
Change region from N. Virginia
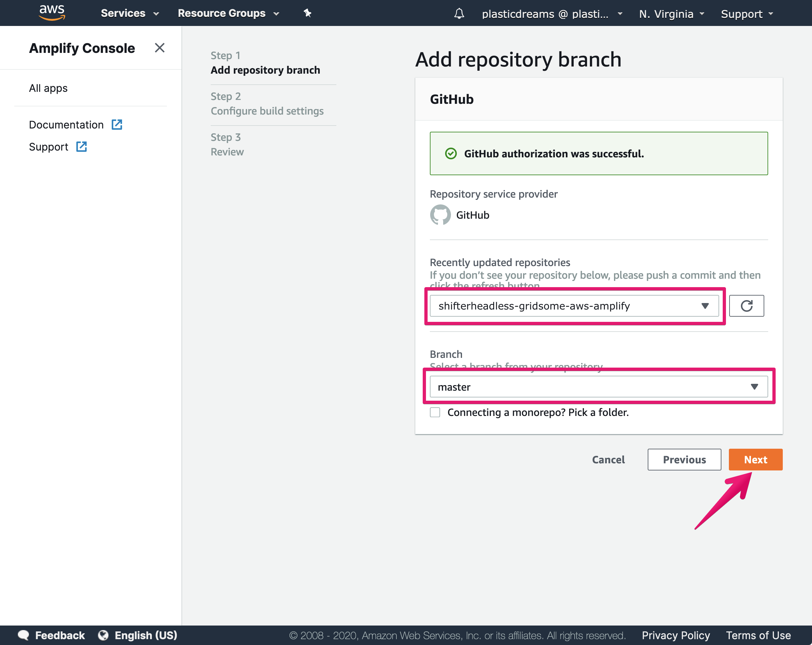click(671, 14)
